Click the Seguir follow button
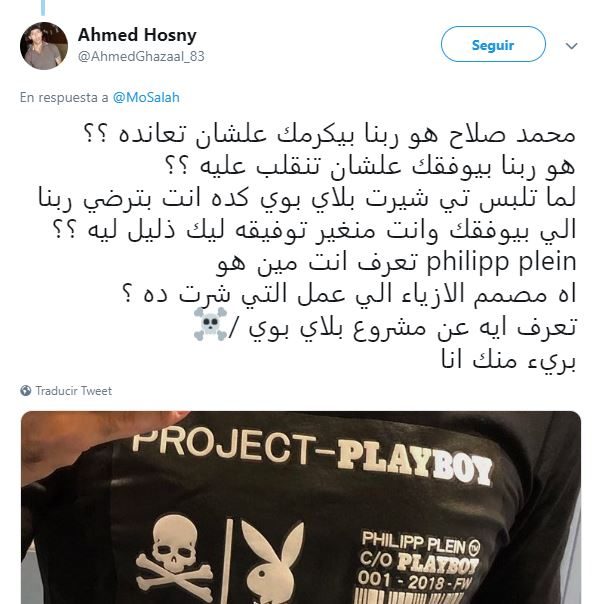 pyautogui.click(x=493, y=44)
